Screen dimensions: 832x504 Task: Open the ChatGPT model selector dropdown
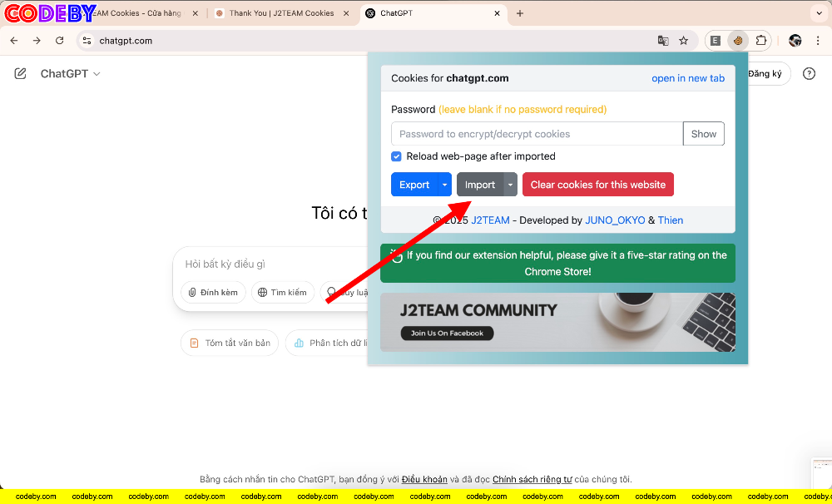tap(70, 74)
